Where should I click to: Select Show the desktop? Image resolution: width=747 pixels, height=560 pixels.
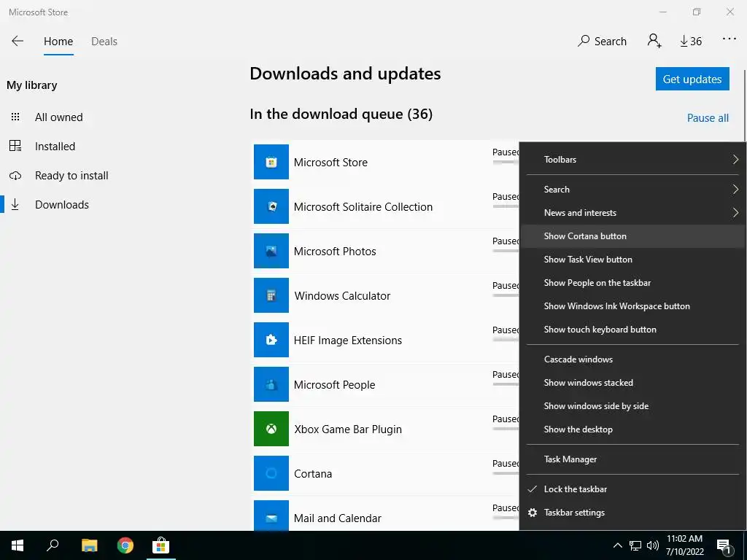(632, 429)
